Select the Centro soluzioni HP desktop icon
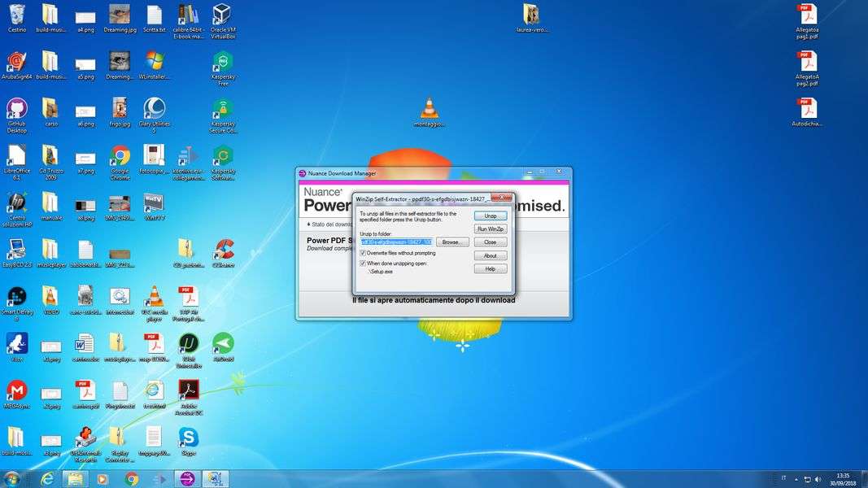The image size is (868, 488). 16,209
